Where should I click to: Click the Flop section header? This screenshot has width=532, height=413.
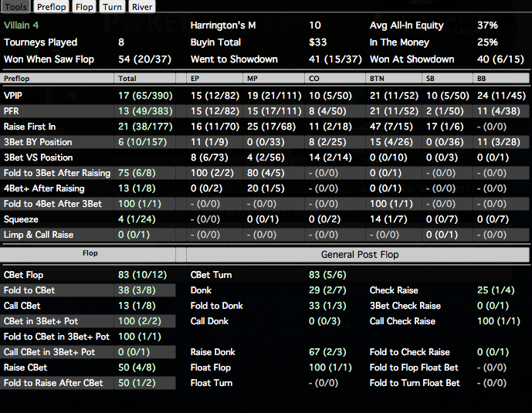(x=88, y=254)
